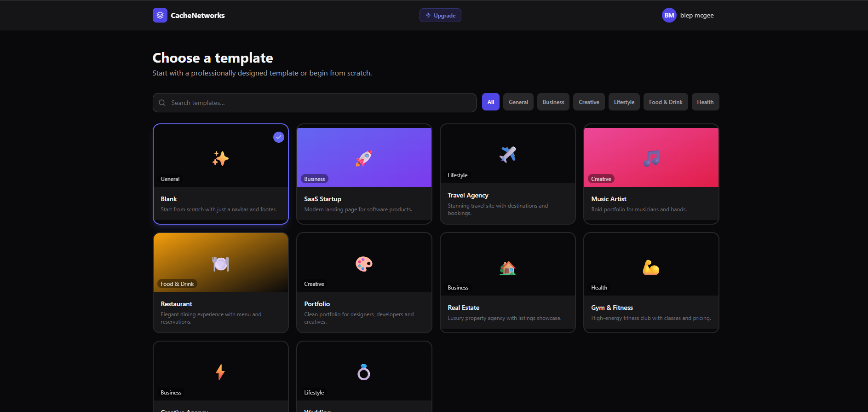Select the All filter tab
Viewport: 868px width, 412px height.
(491, 102)
